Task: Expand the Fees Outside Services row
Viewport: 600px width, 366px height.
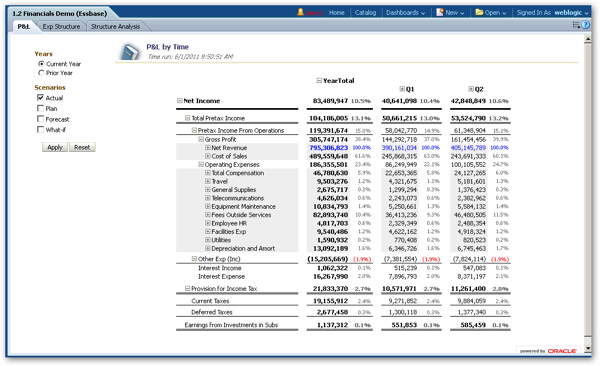Action: coord(207,215)
